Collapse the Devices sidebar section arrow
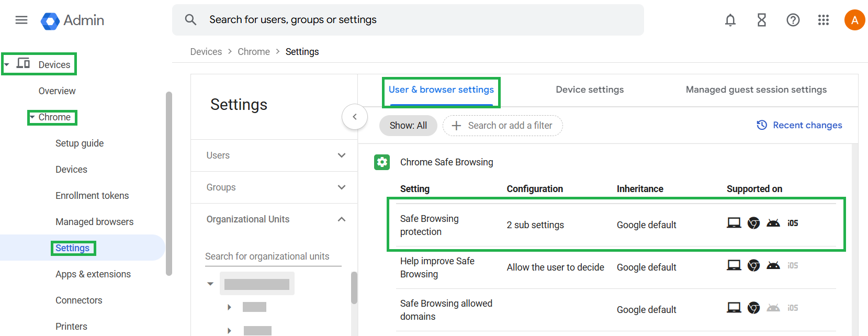The image size is (868, 336). click(x=6, y=65)
